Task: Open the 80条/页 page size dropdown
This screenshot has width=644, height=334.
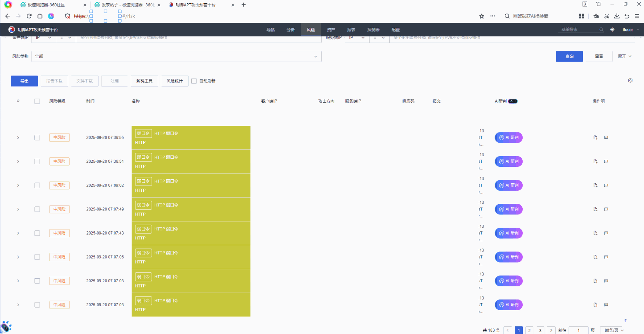Action: (x=614, y=330)
